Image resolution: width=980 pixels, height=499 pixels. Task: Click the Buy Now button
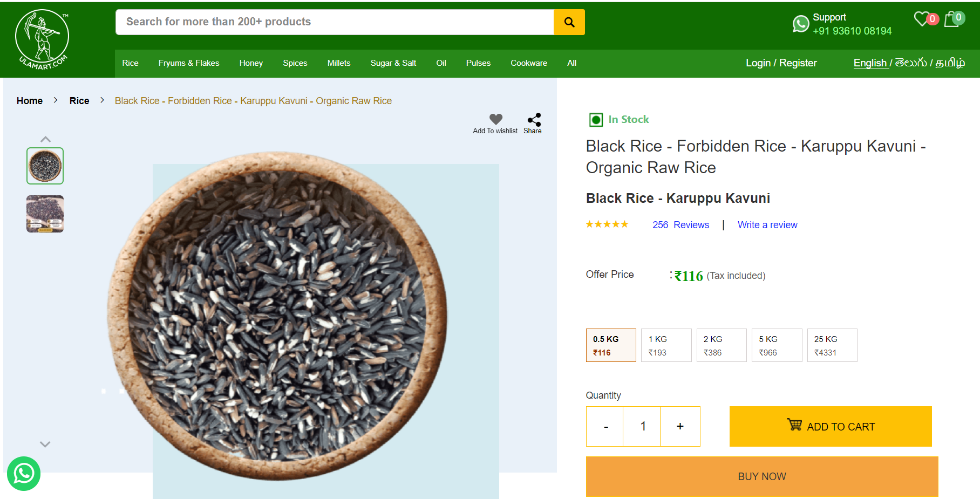[761, 476]
